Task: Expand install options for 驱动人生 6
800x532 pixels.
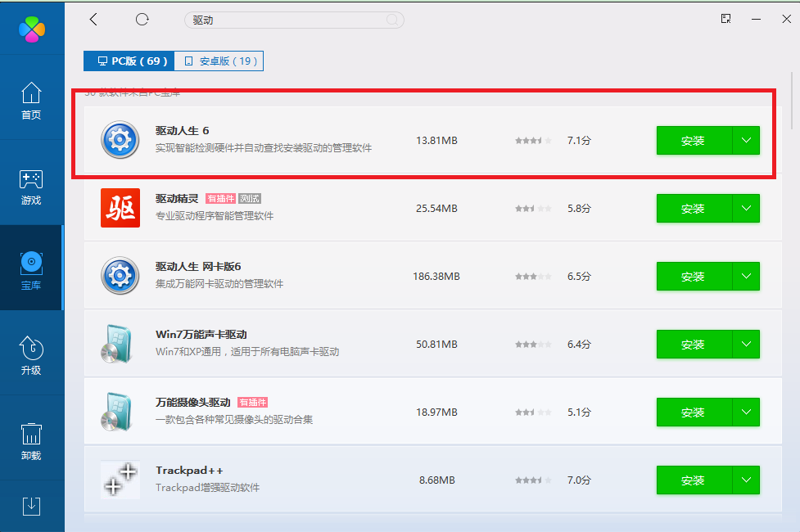Action: [x=746, y=140]
